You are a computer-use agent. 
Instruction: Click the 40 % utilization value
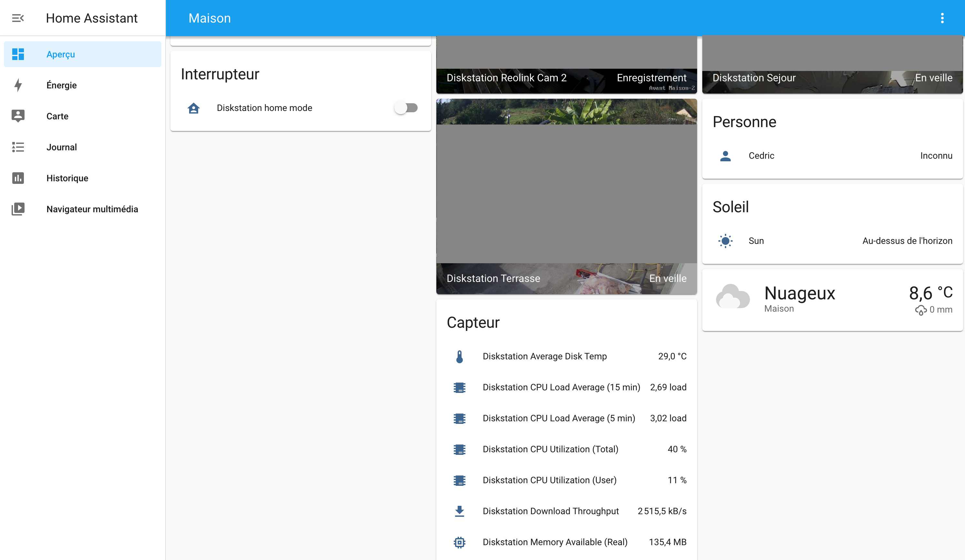(677, 449)
